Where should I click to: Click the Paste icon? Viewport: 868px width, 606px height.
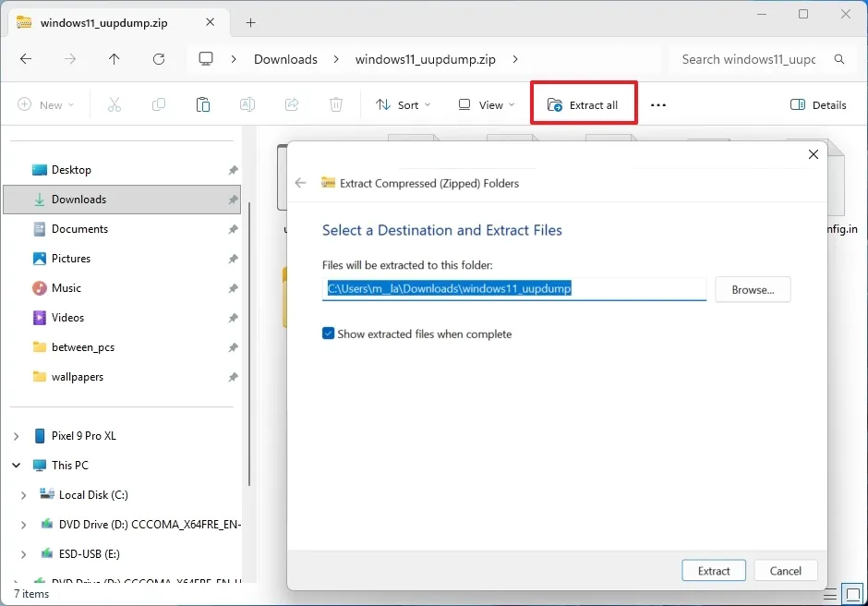pyautogui.click(x=203, y=103)
